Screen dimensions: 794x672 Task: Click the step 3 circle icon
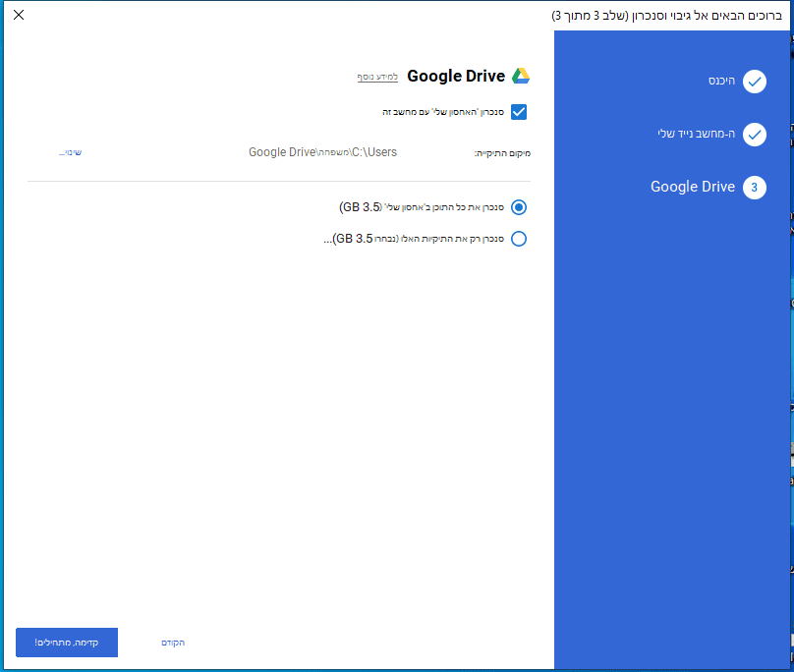(755, 188)
